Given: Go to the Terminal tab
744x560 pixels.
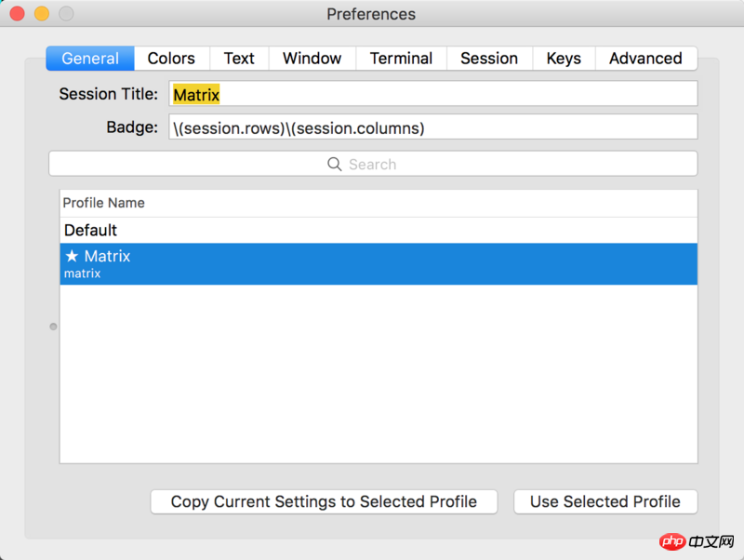Looking at the screenshot, I should [x=401, y=59].
